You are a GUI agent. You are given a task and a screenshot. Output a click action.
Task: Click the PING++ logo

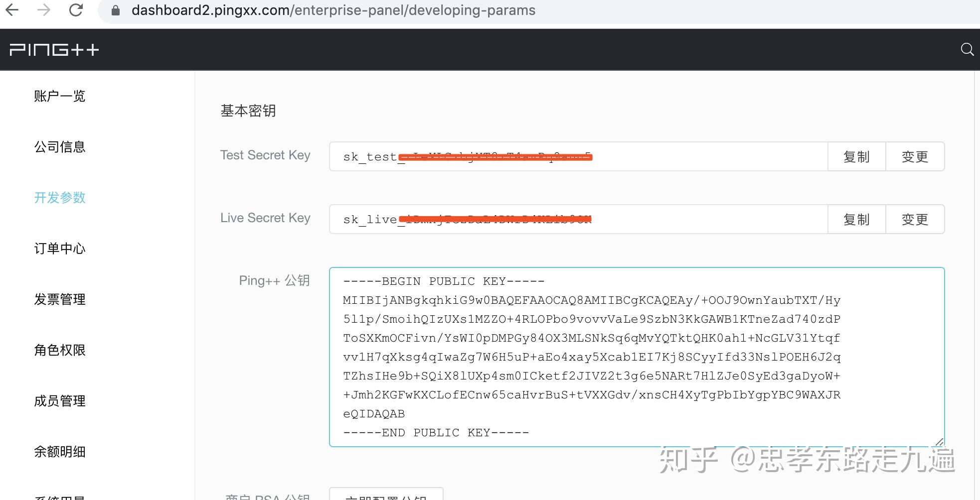tap(54, 49)
